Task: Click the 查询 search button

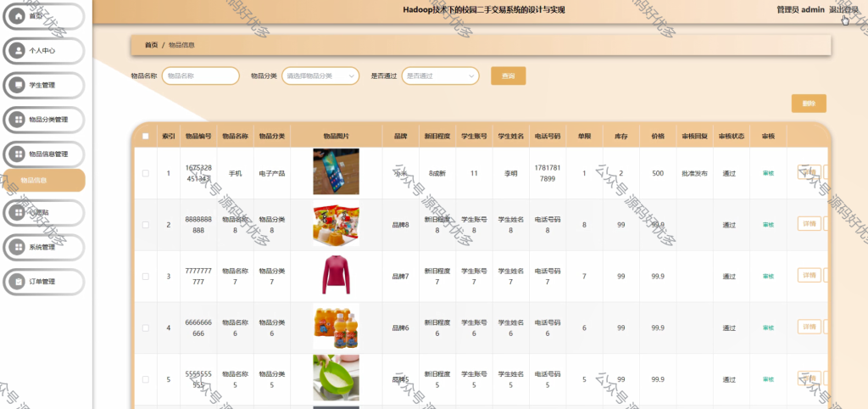Action: coord(509,76)
